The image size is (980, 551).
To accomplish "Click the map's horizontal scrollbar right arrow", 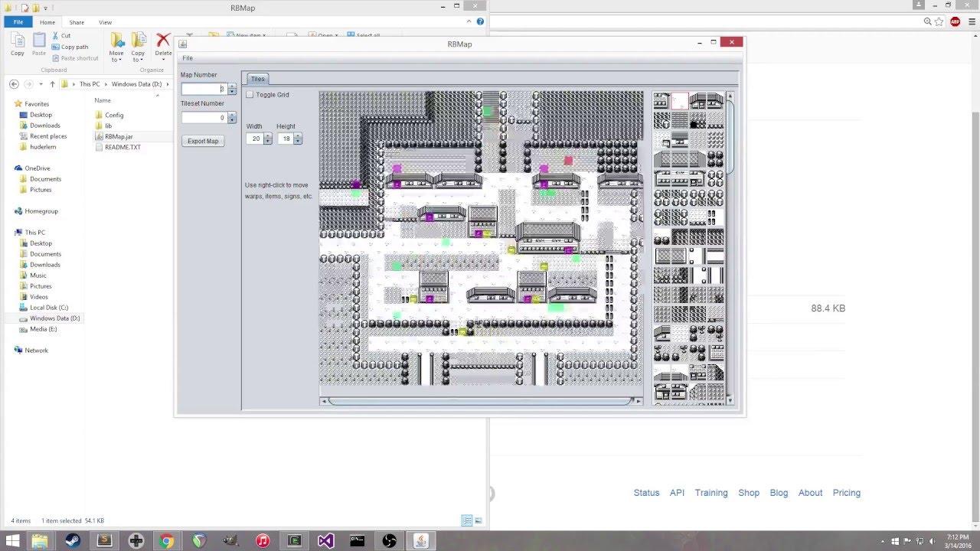I will 639,401.
